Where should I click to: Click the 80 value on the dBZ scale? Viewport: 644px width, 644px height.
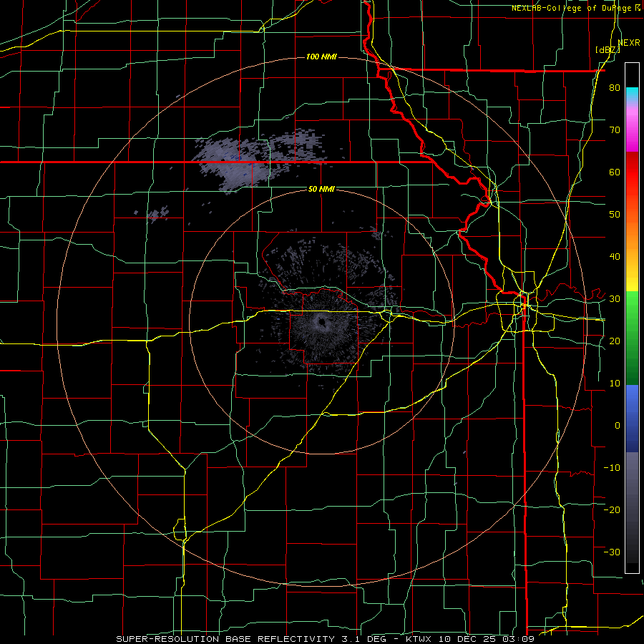[615, 88]
